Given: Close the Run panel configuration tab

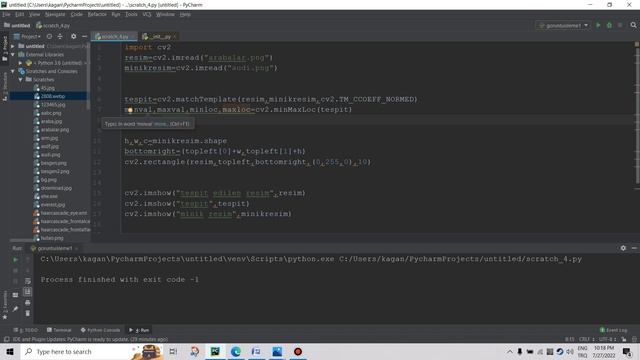Looking at the screenshot, I should (x=76, y=248).
